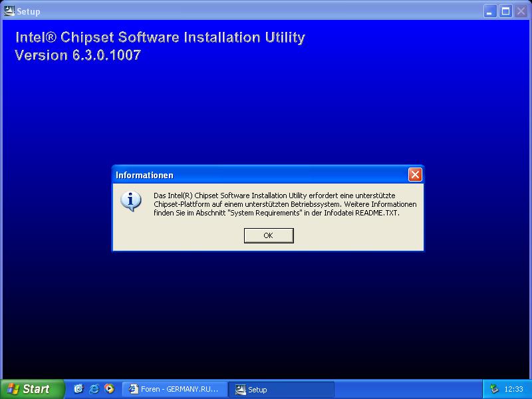Select the Setup taskbar button
The width and height of the screenshot is (532, 399).
[x=281, y=389]
